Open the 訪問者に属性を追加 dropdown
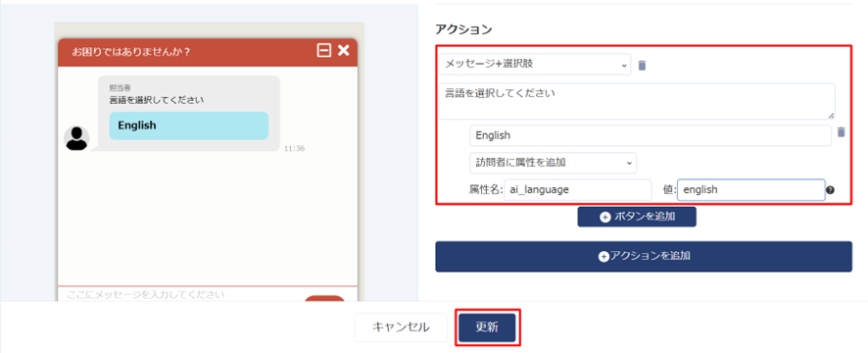This screenshot has height=353, width=868. [553, 163]
